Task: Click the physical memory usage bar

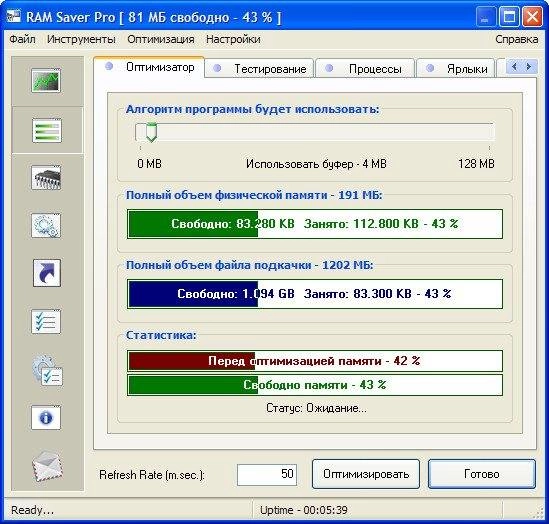Action: pyautogui.click(x=315, y=224)
